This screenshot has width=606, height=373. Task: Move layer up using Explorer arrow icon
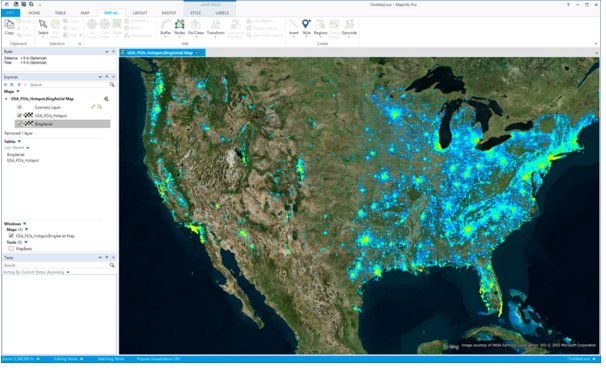point(19,84)
